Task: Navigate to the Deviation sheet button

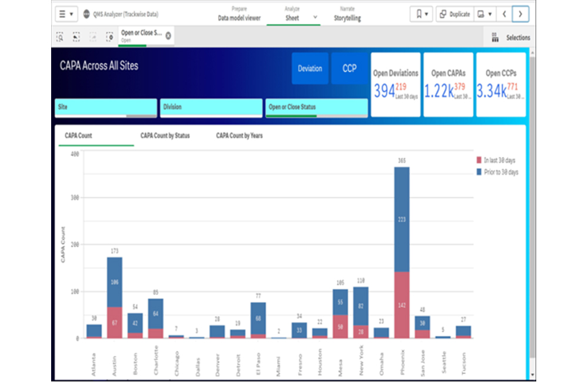Action: [310, 69]
